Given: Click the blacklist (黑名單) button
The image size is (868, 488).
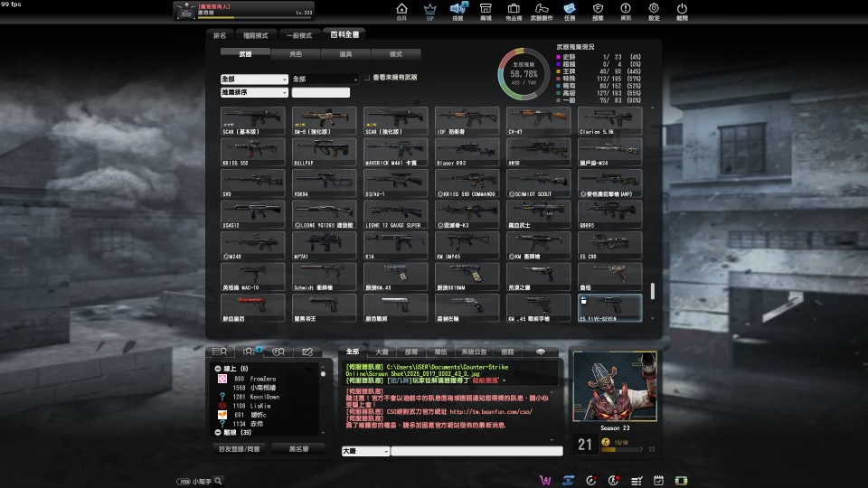Looking at the screenshot, I should (x=299, y=449).
